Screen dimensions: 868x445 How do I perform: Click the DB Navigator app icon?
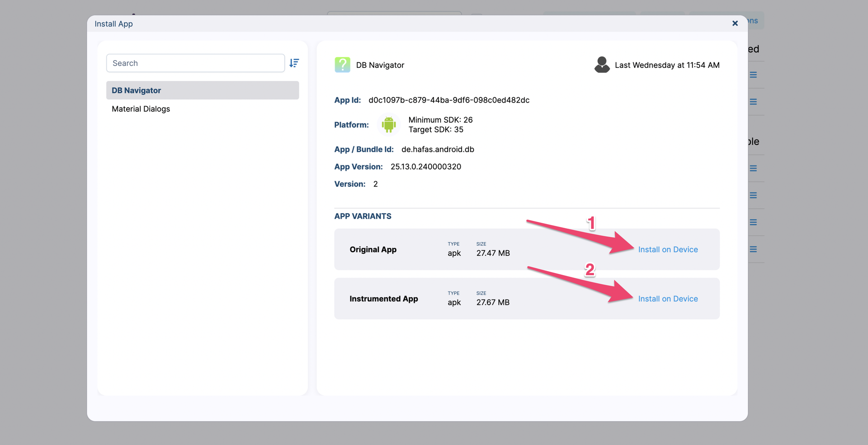pos(342,65)
